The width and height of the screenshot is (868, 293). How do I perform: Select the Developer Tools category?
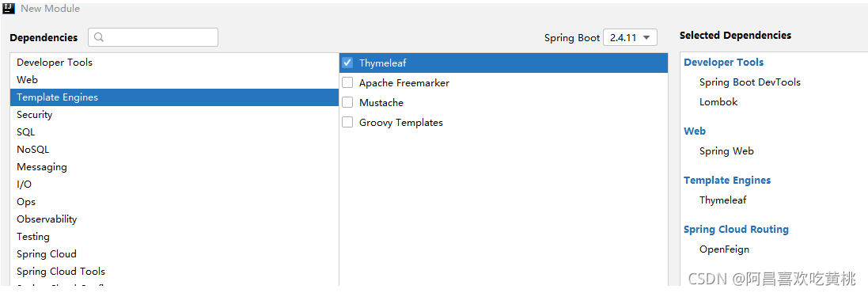(x=174, y=63)
